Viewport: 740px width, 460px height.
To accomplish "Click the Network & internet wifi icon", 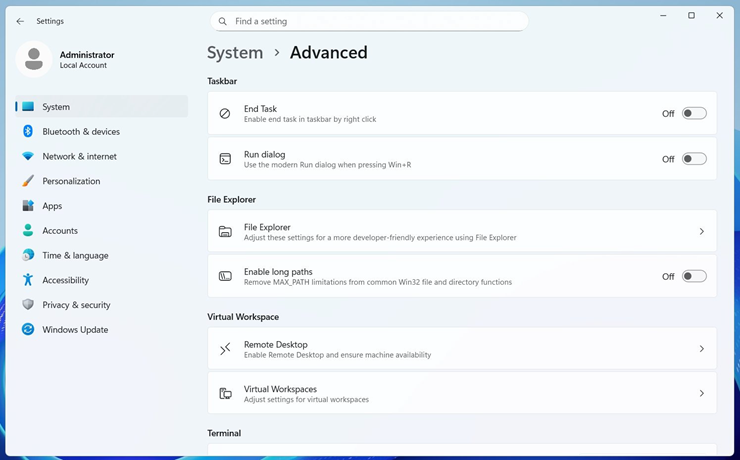I will pyautogui.click(x=28, y=157).
